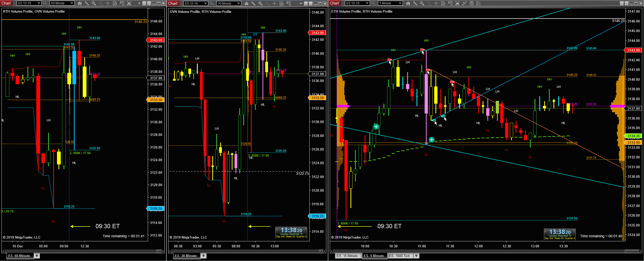Zoom in on the 60 Minute chart
This screenshot has width=644, height=261.
pos(94,3)
